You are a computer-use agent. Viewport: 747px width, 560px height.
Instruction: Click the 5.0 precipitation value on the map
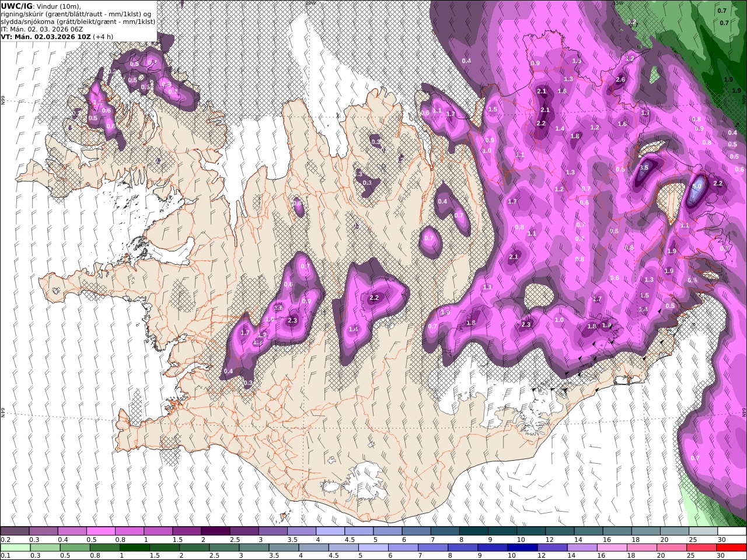tap(696, 185)
